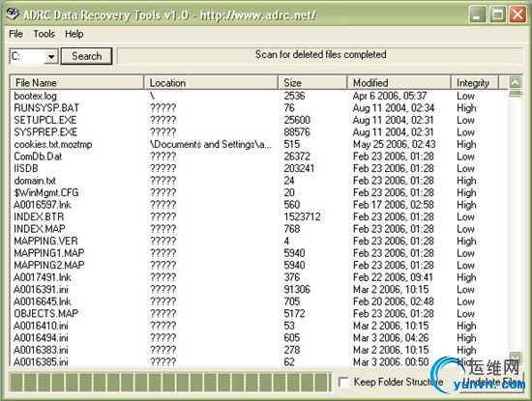This screenshot has width=532, height=401.
Task: Open the Tools menu
Action: [44, 34]
